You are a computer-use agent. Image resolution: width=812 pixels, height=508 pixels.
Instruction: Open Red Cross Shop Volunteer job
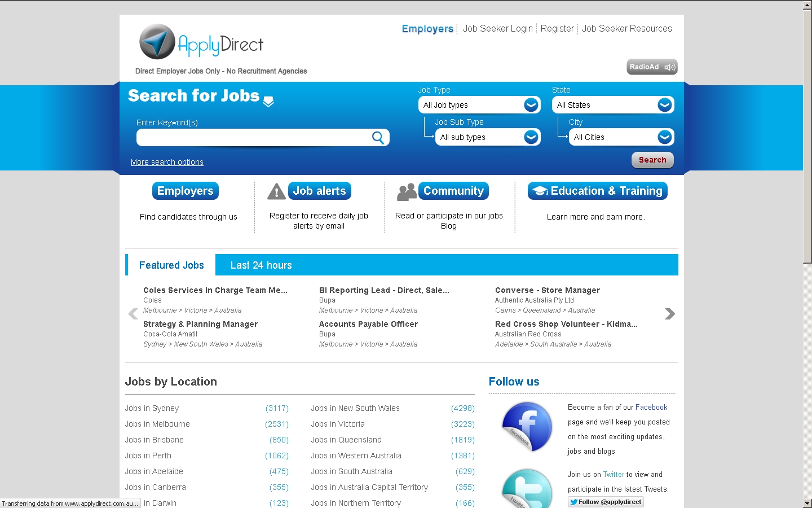(x=566, y=324)
